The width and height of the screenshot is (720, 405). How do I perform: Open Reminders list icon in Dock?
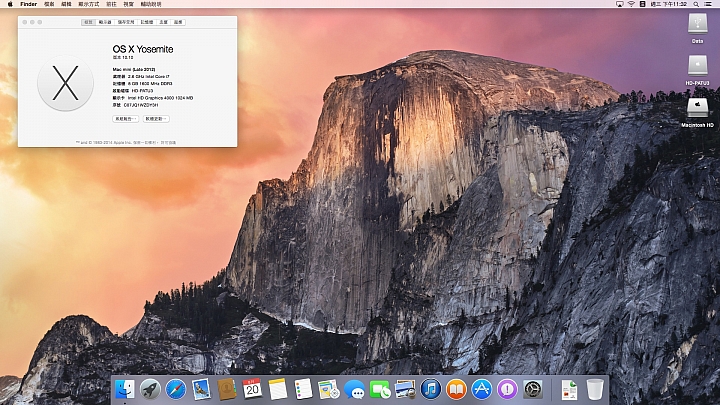tap(303, 389)
